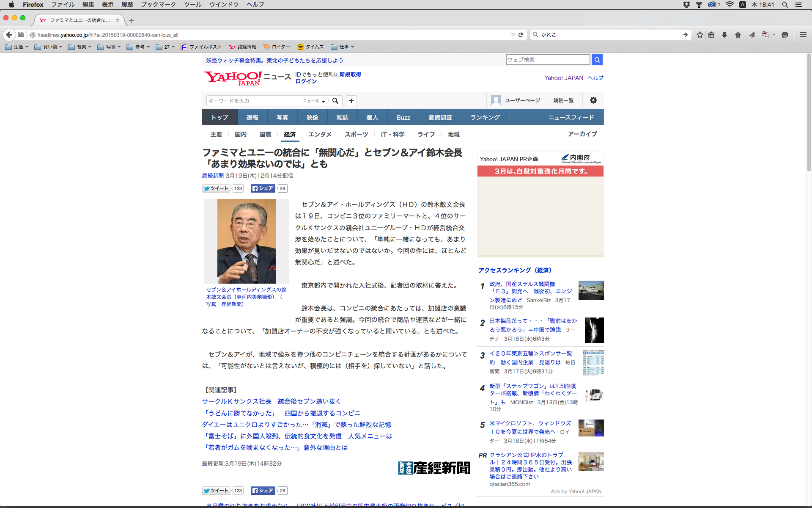Reload the page with the refresh icon
Viewport: 812px width, 508px height.
[x=521, y=35]
